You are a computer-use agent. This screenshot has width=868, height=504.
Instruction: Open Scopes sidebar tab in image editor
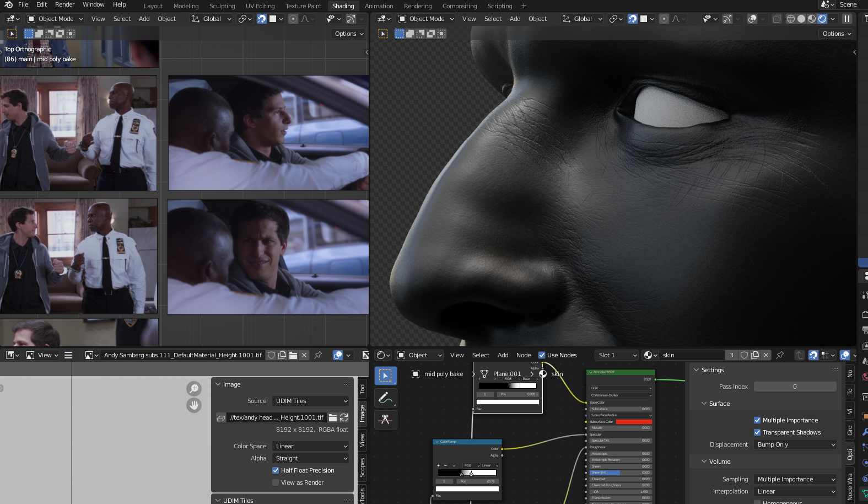pos(362,468)
